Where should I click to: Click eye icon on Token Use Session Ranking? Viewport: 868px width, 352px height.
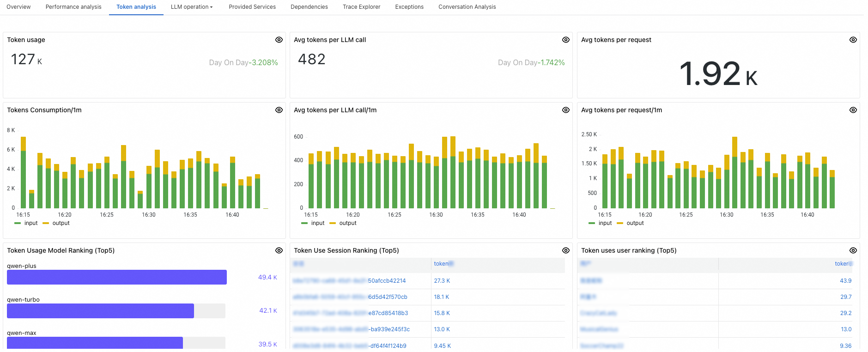pyautogui.click(x=566, y=250)
